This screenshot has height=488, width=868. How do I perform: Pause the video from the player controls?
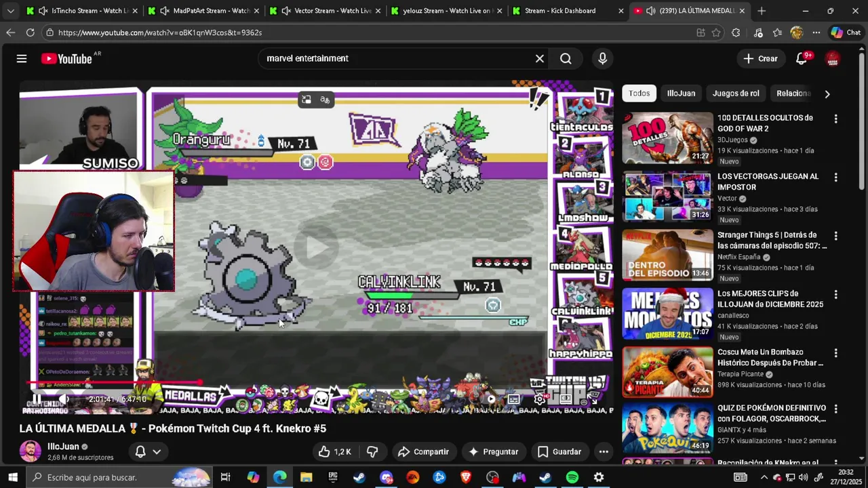[37, 399]
